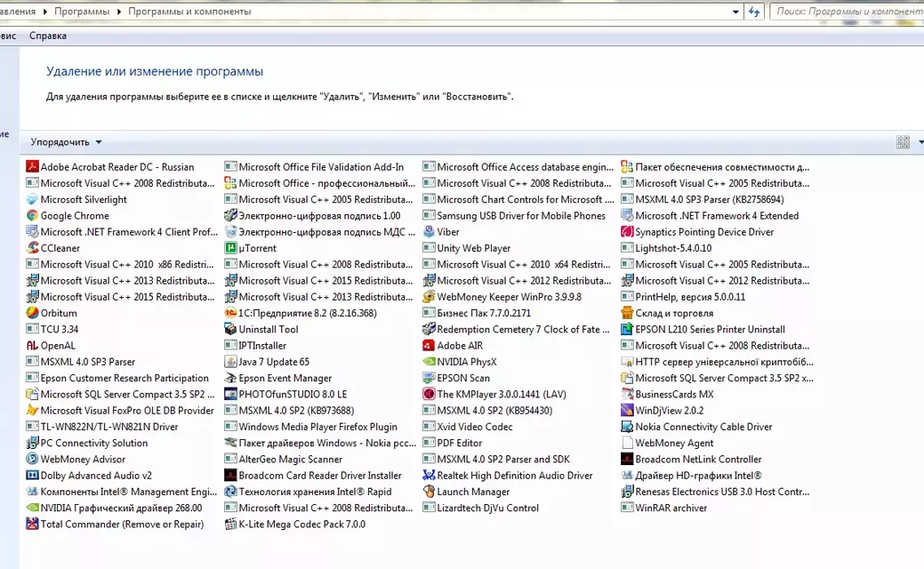Select EPSON Scan entry
Screen dimensions: 924x569
[457, 378]
